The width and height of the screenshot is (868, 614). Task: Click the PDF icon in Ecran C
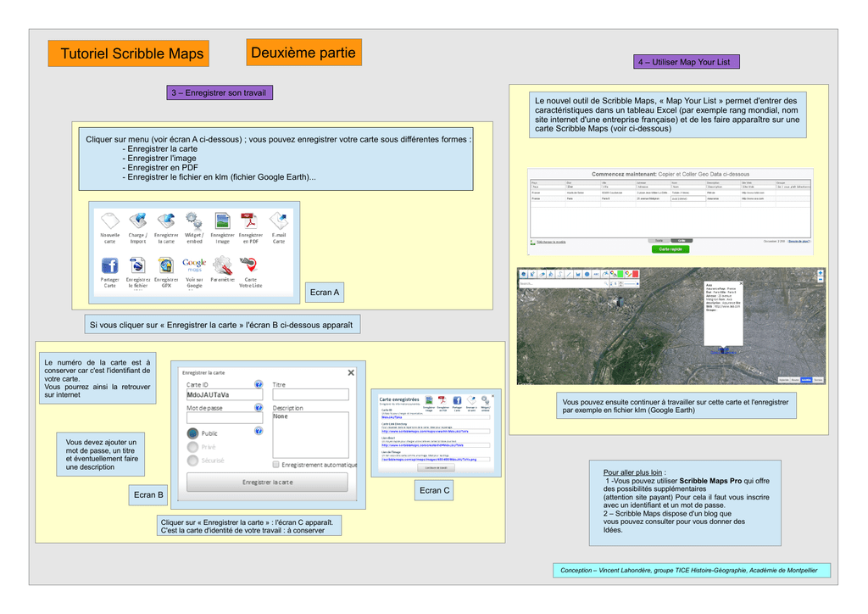(x=442, y=400)
